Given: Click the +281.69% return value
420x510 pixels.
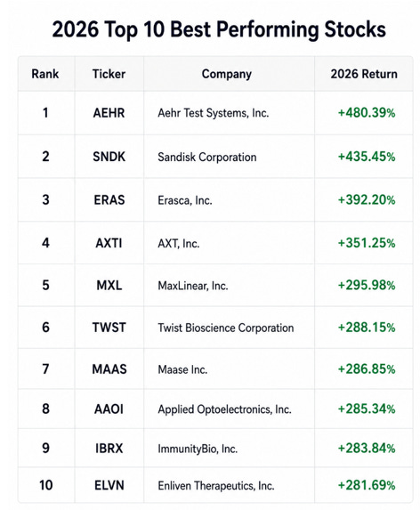Looking at the screenshot, I should click(367, 485).
